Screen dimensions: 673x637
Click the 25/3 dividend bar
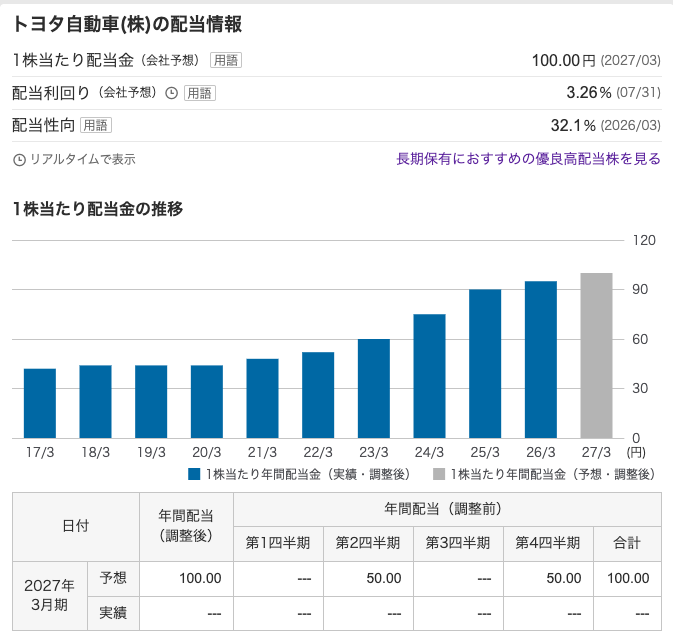pyautogui.click(x=485, y=364)
